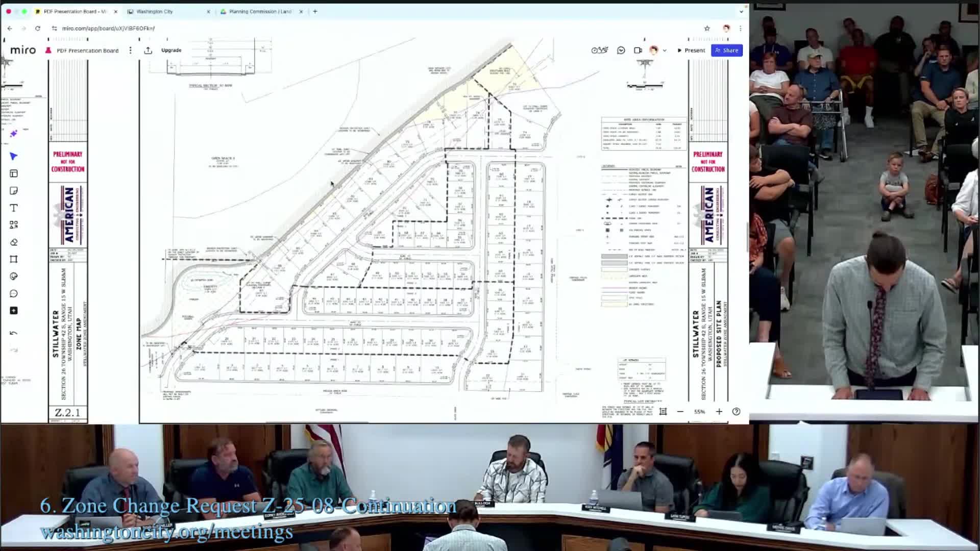
Task: Switch to Planning Commission tab
Action: 260,11
